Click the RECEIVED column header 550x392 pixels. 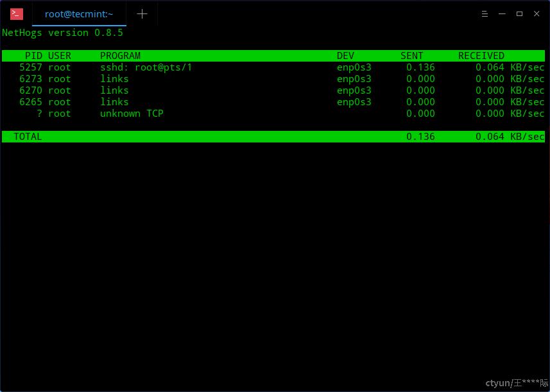coord(481,56)
